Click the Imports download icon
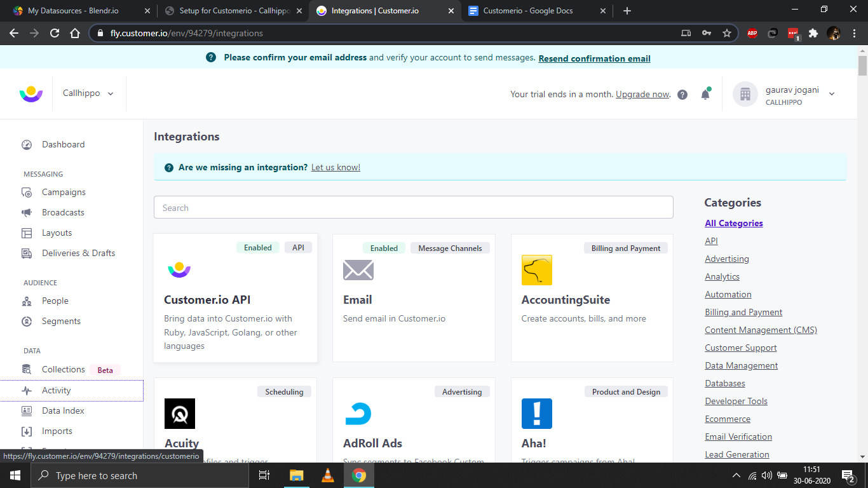Screen dimensions: 868x488 click(x=27, y=431)
